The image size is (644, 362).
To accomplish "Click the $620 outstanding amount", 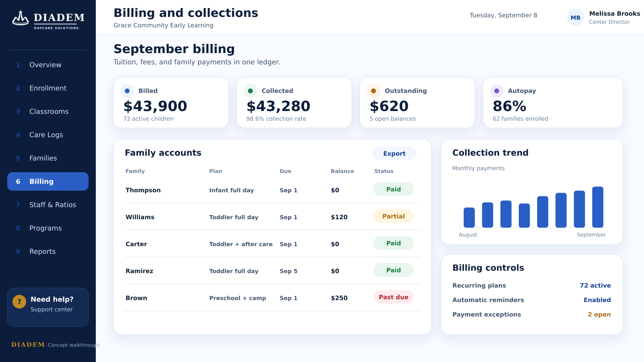I will click(389, 106).
